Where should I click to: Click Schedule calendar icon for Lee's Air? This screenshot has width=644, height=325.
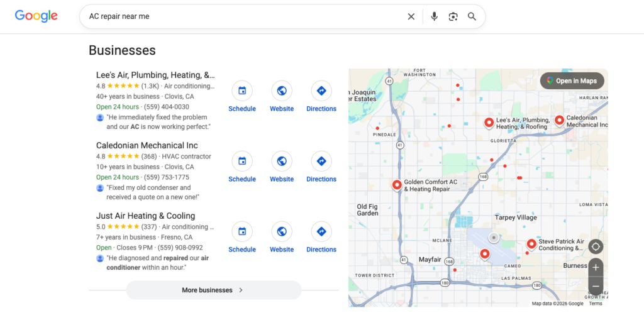click(242, 91)
